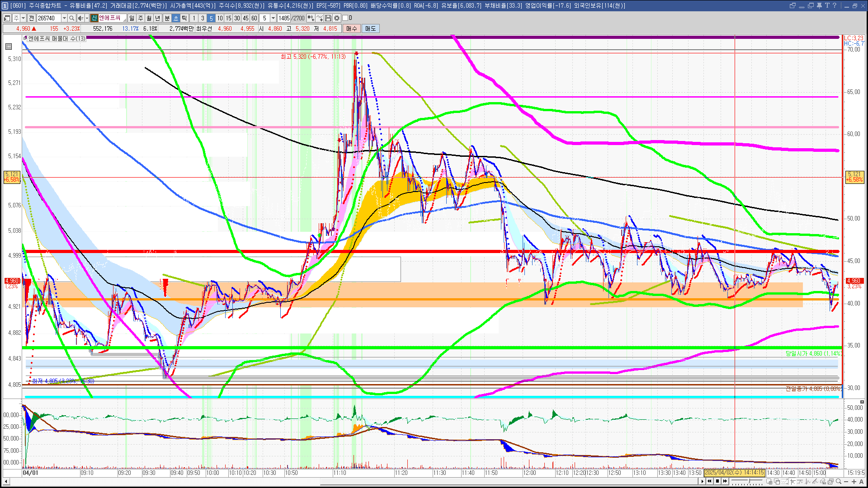The width and height of the screenshot is (868, 488).
Task: Select the 10 interval tab
Action: click(220, 18)
